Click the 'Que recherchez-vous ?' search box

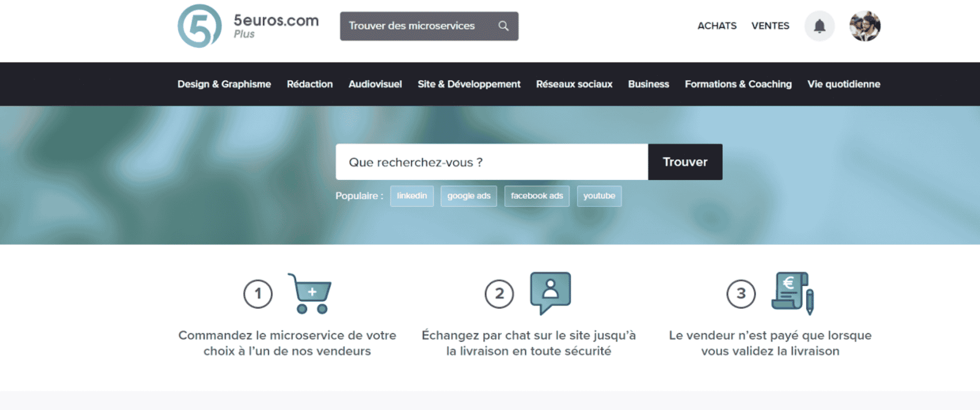(x=492, y=162)
